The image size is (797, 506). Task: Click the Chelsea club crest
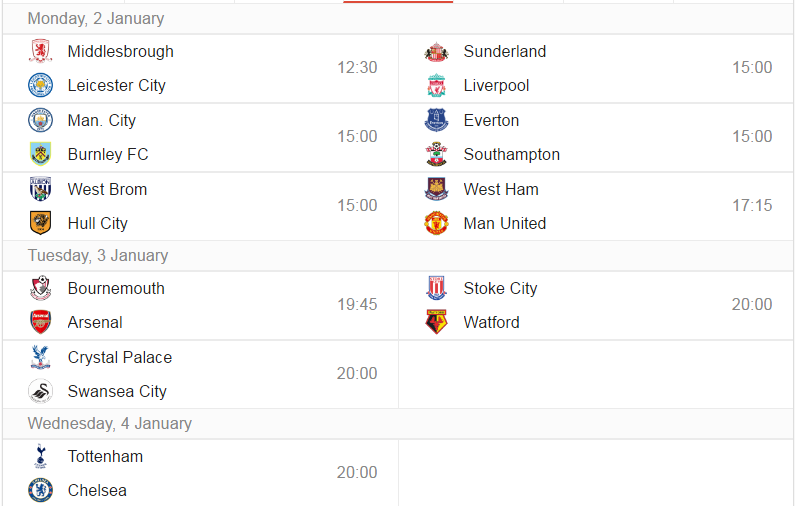[40, 490]
